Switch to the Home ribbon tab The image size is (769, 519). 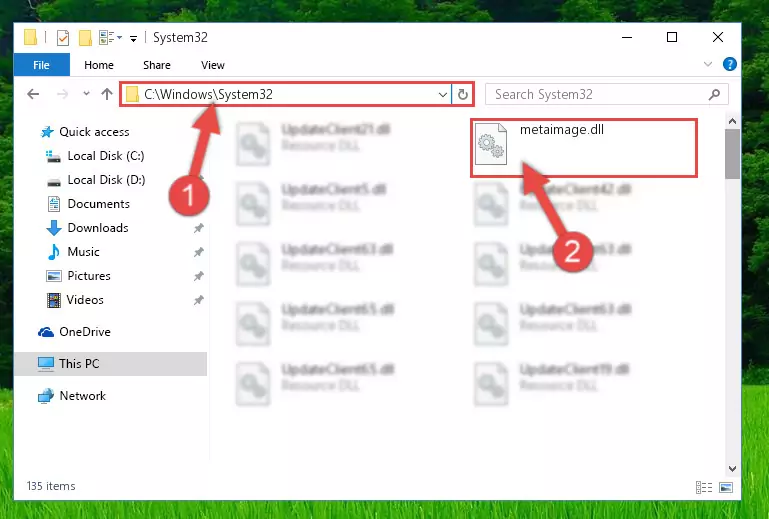pos(99,65)
